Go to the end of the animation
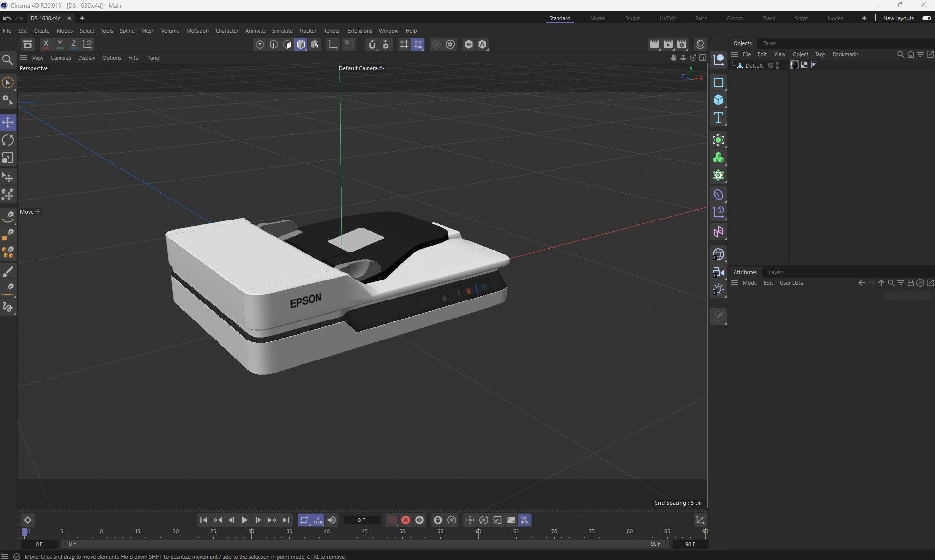Viewport: 935px width, 560px height. click(286, 520)
